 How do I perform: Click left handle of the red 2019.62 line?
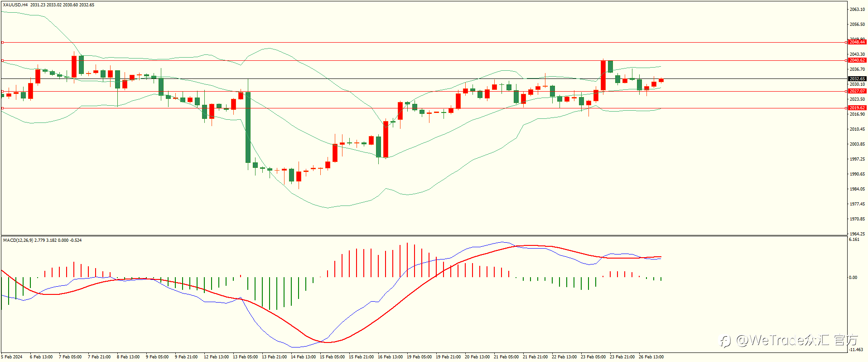(2, 108)
